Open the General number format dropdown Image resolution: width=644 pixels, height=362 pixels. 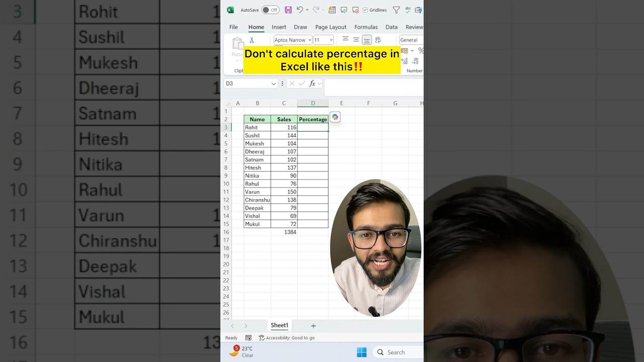point(412,40)
